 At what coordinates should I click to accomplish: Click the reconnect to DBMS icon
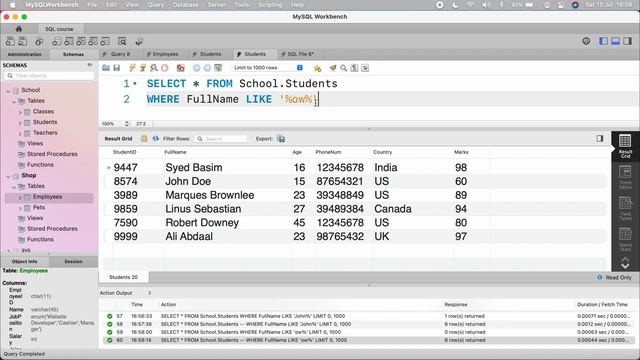click(139, 41)
